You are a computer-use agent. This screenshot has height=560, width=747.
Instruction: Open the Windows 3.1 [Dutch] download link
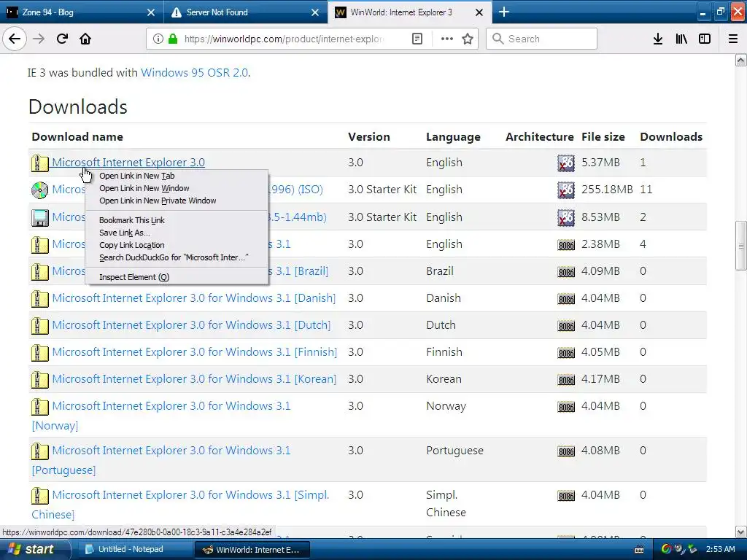pyautogui.click(x=192, y=325)
